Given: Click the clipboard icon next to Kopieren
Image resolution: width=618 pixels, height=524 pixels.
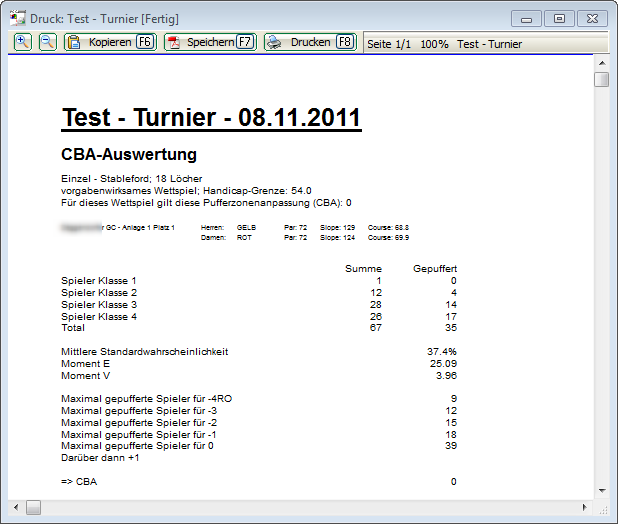Looking at the screenshot, I should coord(74,43).
